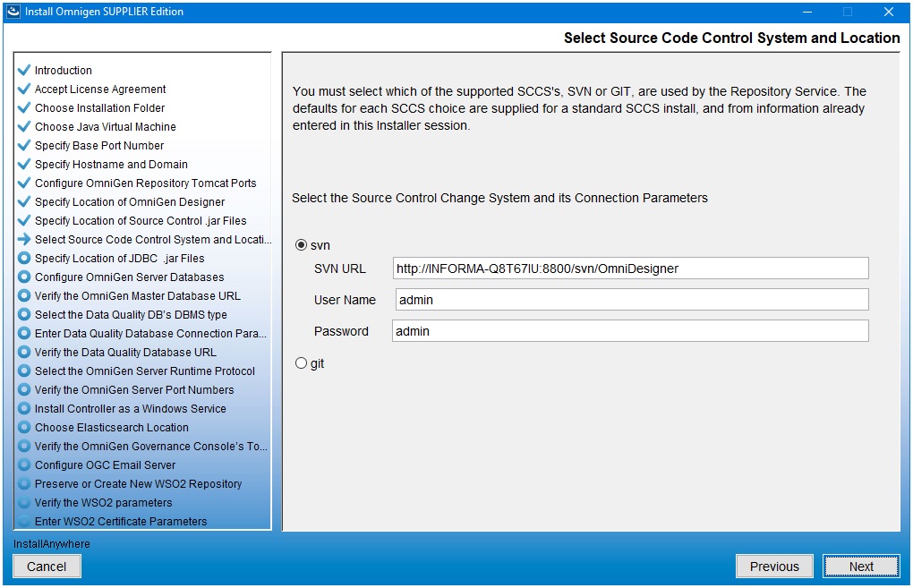Click the 'Choose Java Virtual Machine' step text

pyautogui.click(x=106, y=126)
